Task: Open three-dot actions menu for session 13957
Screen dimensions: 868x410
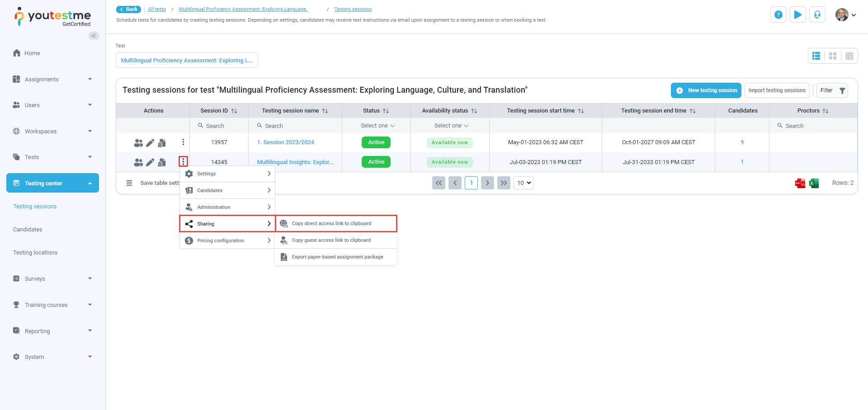Action: tap(183, 142)
